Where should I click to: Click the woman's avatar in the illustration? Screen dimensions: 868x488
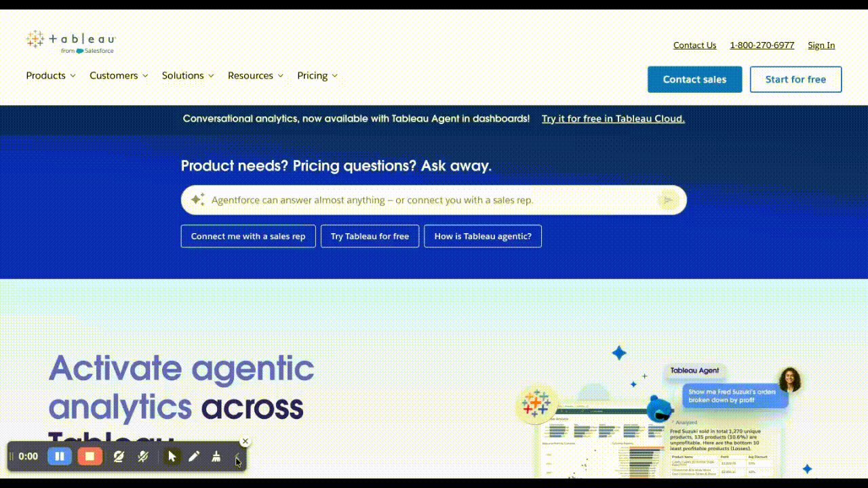coord(790,380)
